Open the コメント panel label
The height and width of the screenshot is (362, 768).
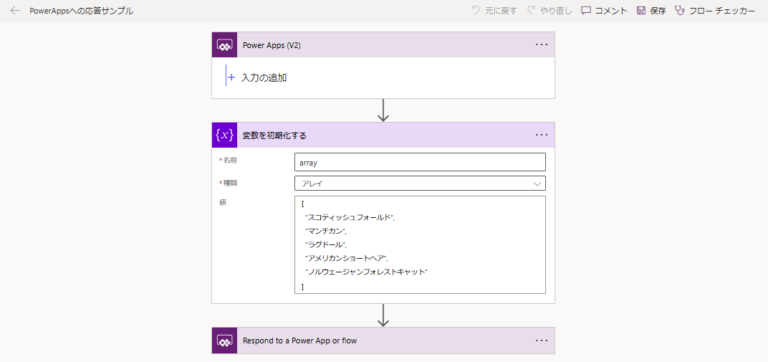click(611, 11)
